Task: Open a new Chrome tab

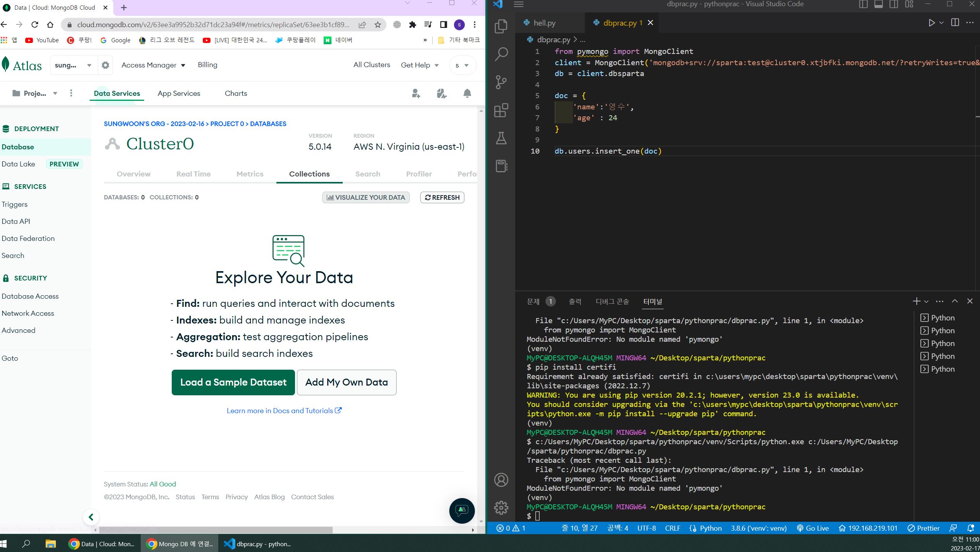Action: coord(124,8)
